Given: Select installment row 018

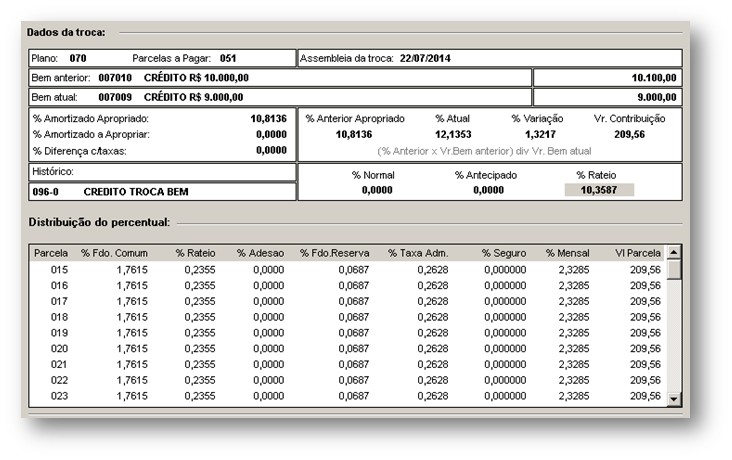Looking at the screenshot, I should click(348, 317).
